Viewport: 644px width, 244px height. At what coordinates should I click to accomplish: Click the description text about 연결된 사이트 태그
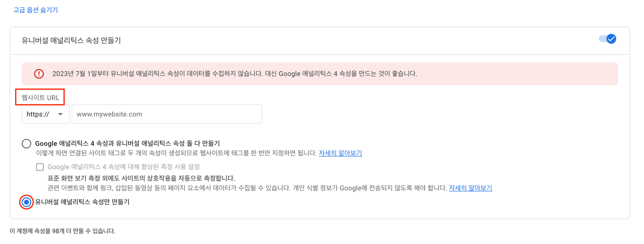(x=176, y=153)
